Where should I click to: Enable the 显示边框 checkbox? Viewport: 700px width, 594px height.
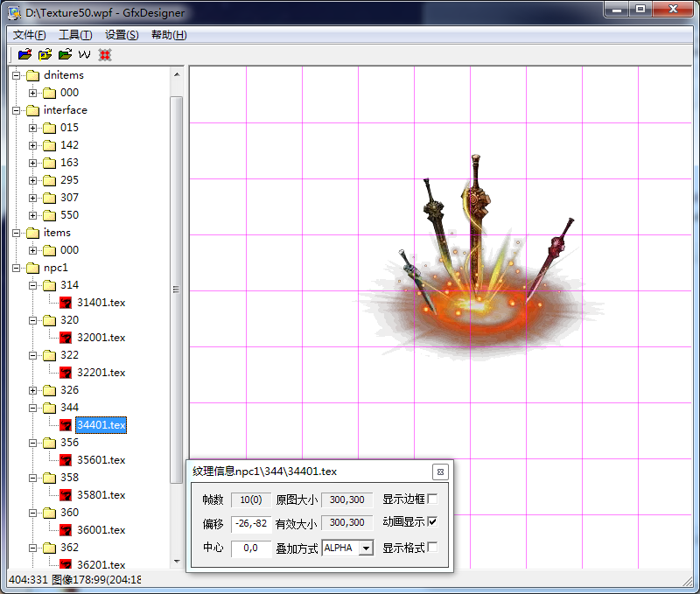click(x=432, y=499)
